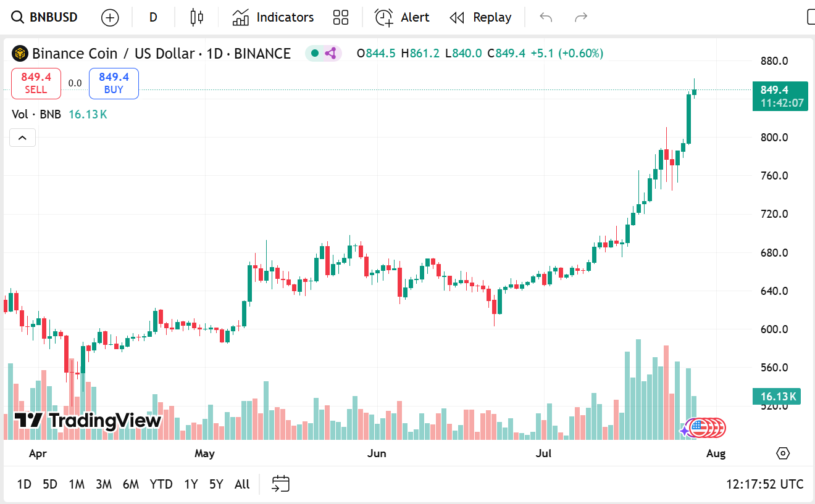Select the 6M date range
The width and height of the screenshot is (815, 504).
(x=131, y=484)
